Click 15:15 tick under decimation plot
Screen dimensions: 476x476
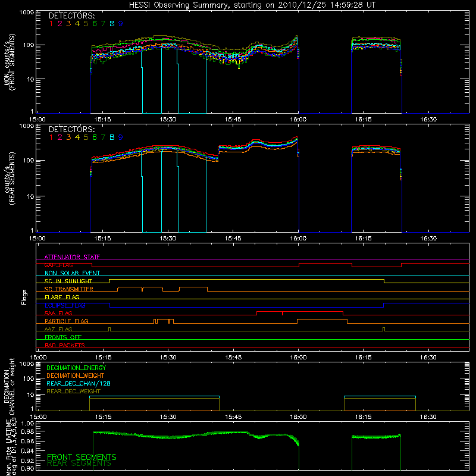click(x=103, y=417)
